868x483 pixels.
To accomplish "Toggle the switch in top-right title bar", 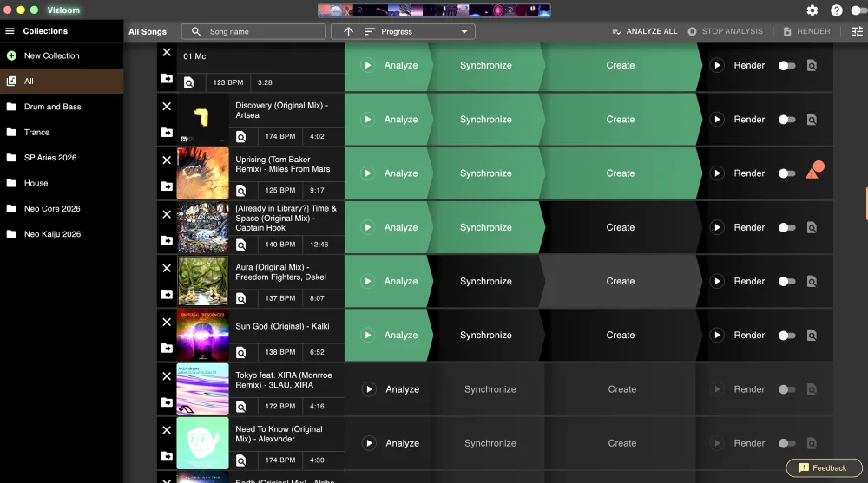I will [x=859, y=10].
